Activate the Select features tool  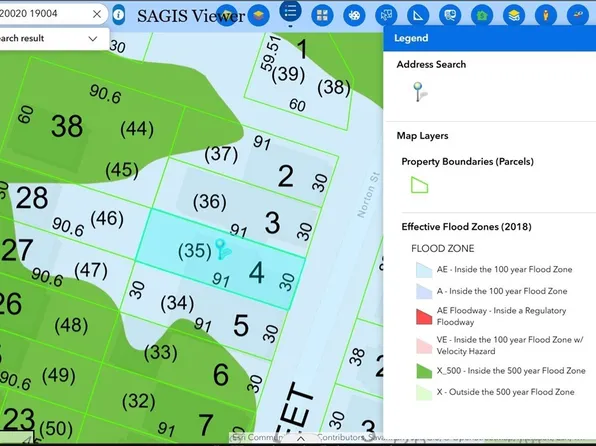coord(386,15)
